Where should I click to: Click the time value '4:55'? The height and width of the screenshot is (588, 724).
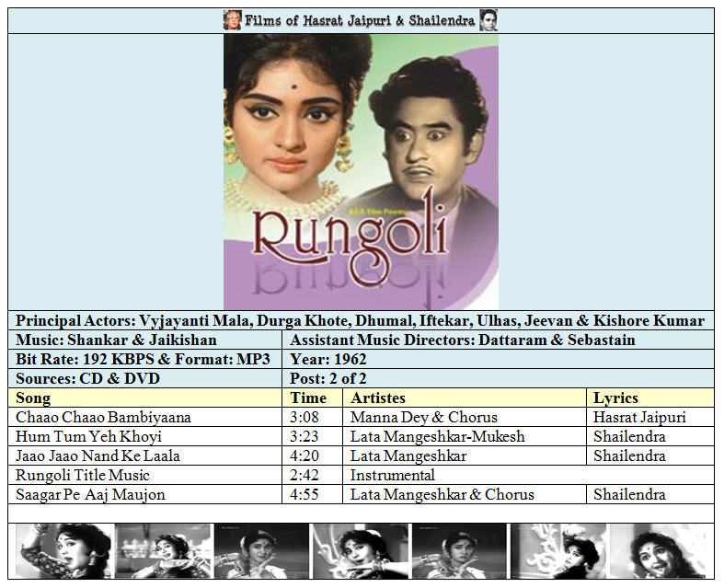(x=305, y=495)
